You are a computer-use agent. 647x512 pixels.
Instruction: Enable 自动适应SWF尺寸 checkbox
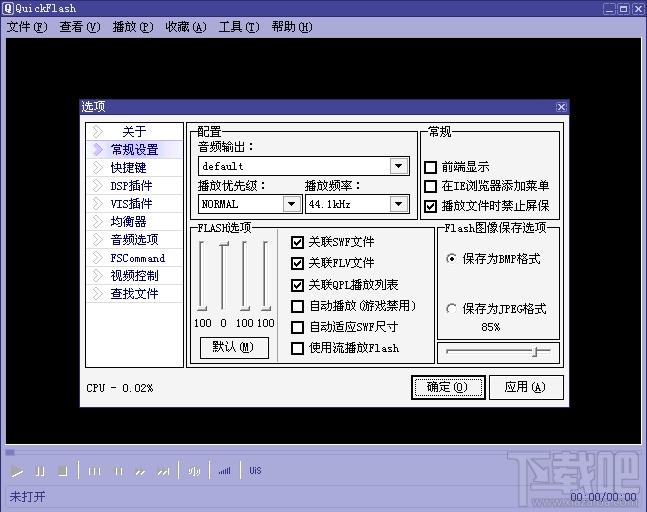297,327
